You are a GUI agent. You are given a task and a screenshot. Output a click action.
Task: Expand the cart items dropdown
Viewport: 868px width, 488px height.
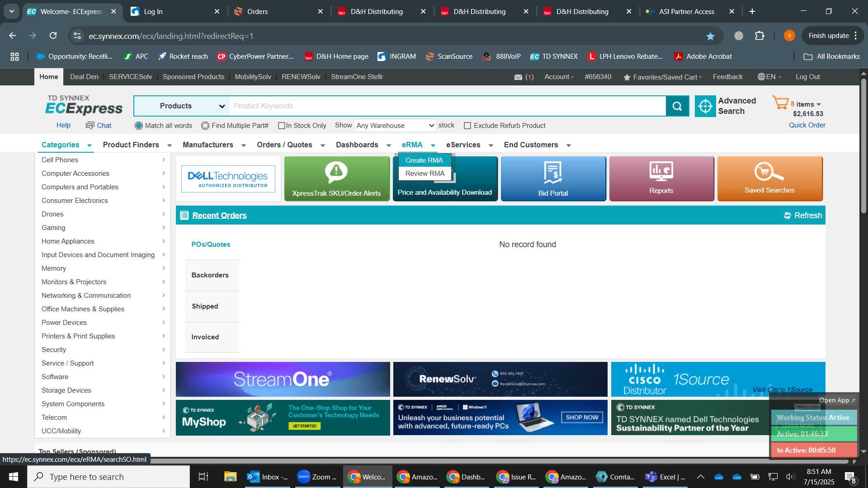[x=819, y=104]
